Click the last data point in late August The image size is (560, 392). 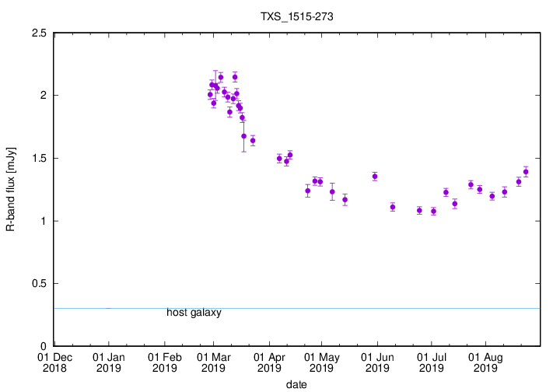pyautogui.click(x=526, y=172)
